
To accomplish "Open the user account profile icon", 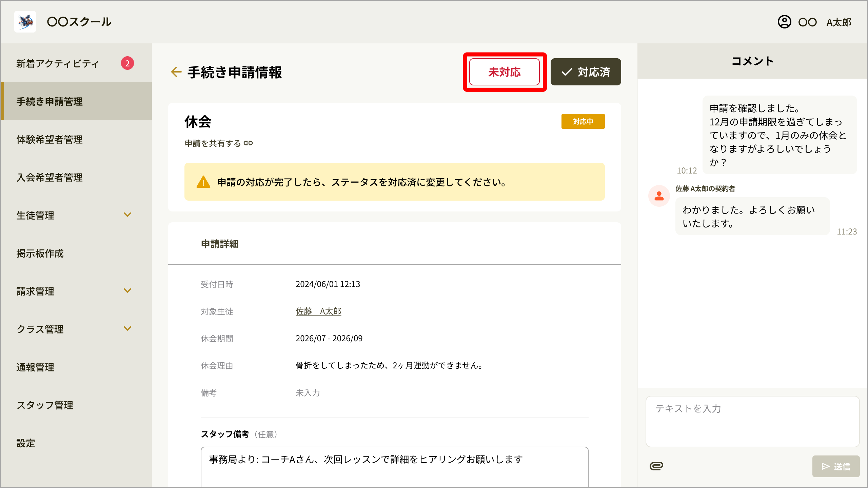I will point(784,22).
